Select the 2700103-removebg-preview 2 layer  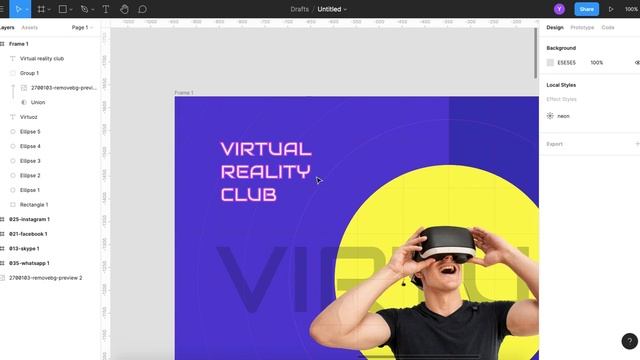pos(45,278)
